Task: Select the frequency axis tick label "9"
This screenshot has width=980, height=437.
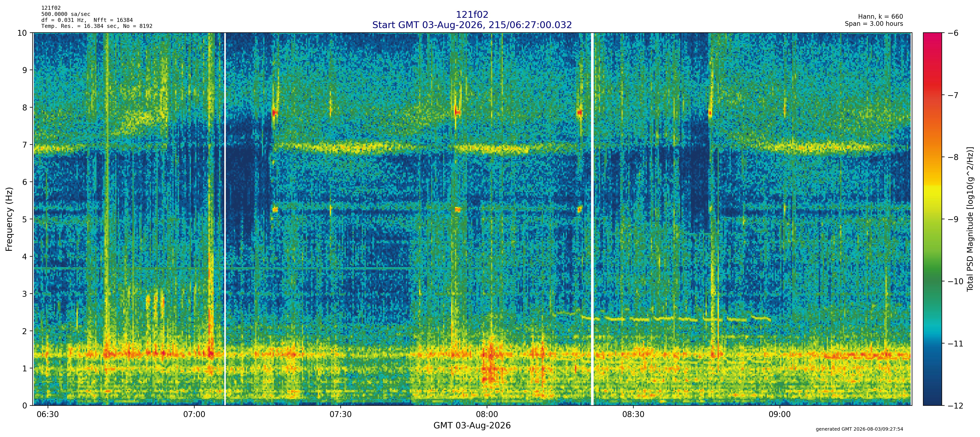Action: pyautogui.click(x=25, y=70)
